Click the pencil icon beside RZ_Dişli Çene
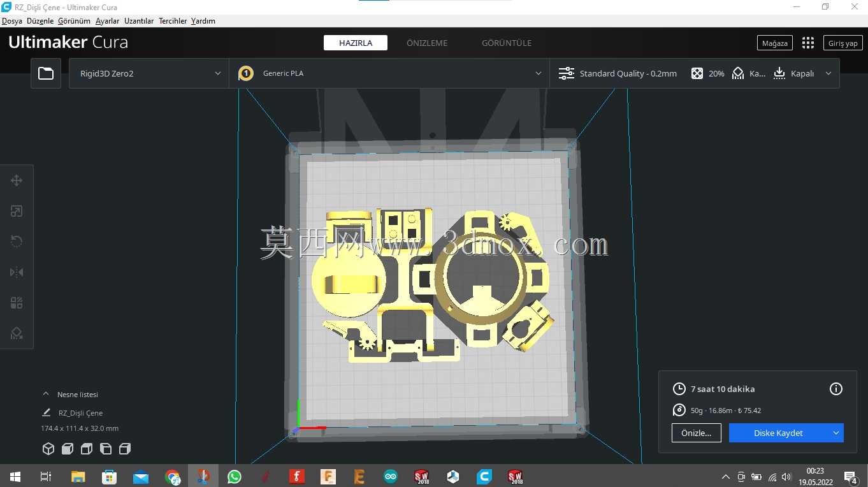Image resolution: width=868 pixels, height=487 pixels. 46,413
